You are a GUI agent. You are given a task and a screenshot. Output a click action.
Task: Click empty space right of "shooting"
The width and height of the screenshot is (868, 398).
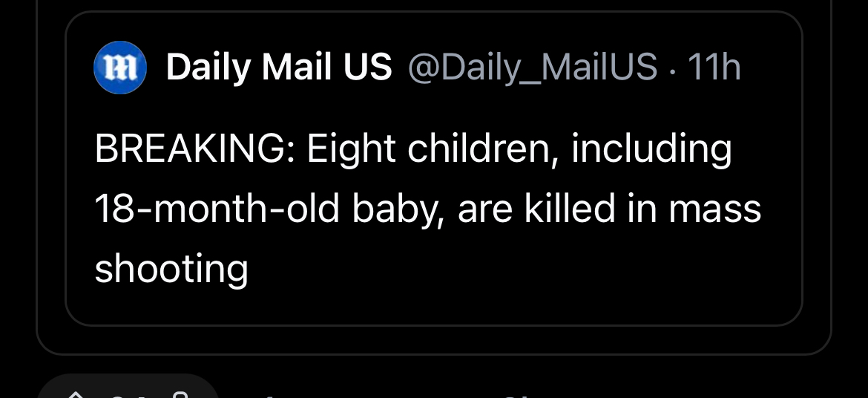(x=519, y=269)
